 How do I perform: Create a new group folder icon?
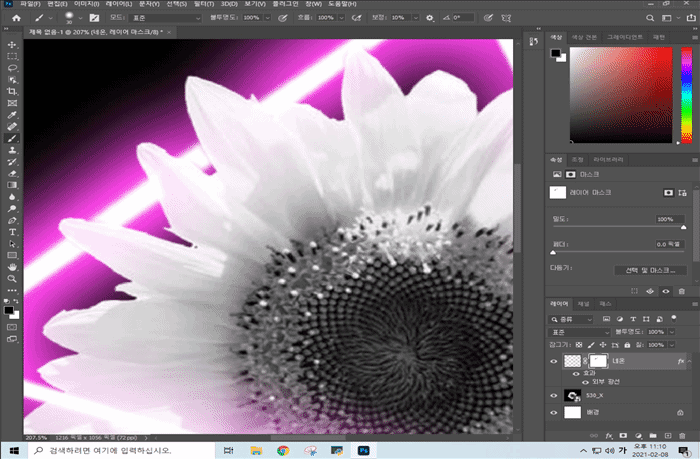[653, 435]
